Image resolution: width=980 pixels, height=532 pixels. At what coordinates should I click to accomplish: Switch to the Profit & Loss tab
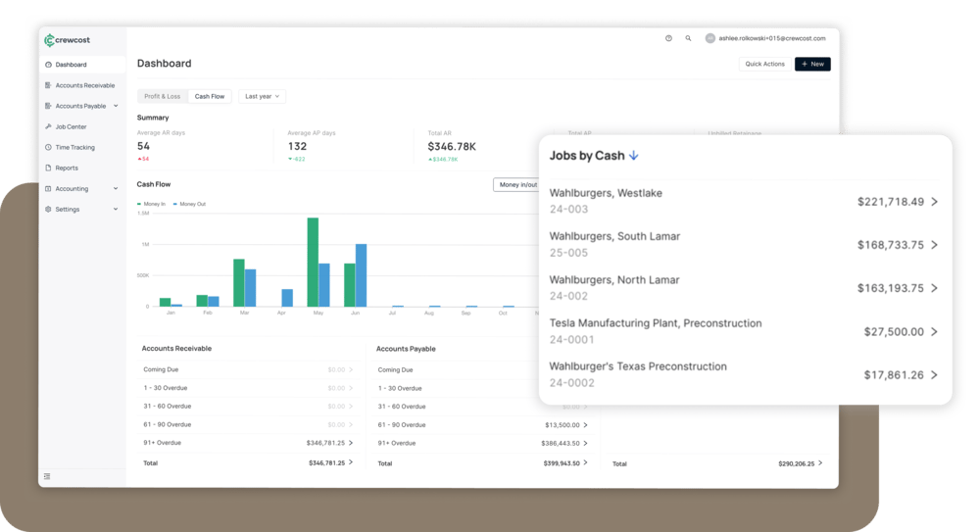click(x=162, y=96)
